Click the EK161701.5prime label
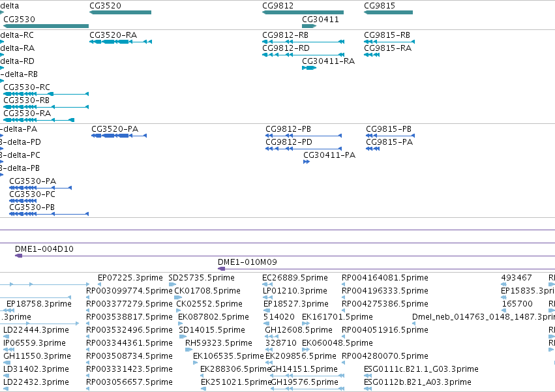Screen dimensions: 555x392 coord(337,317)
